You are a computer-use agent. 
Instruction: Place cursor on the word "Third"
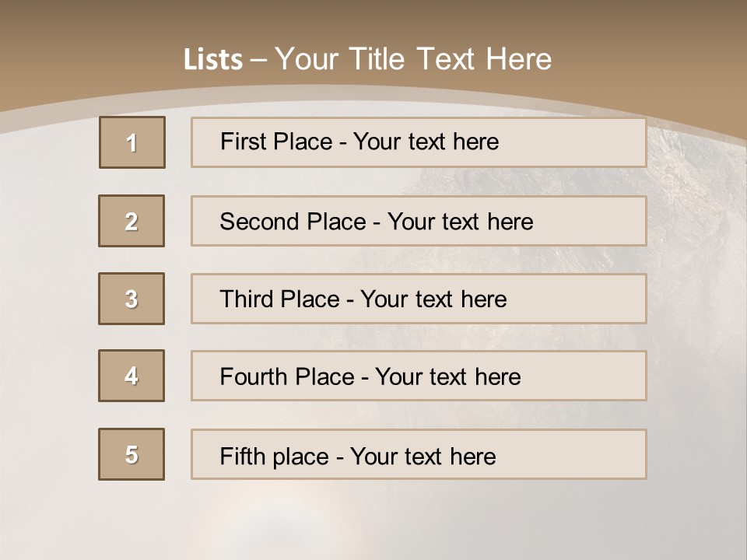[247, 299]
